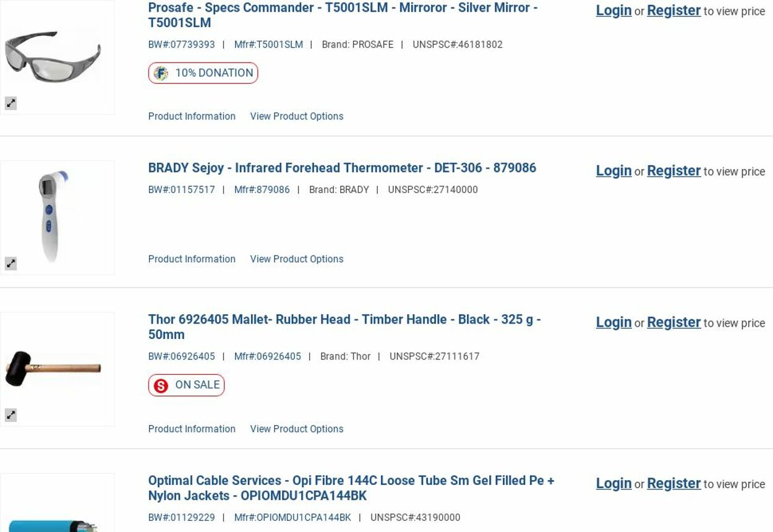Click Register for the Optimal Cable price

(x=673, y=484)
